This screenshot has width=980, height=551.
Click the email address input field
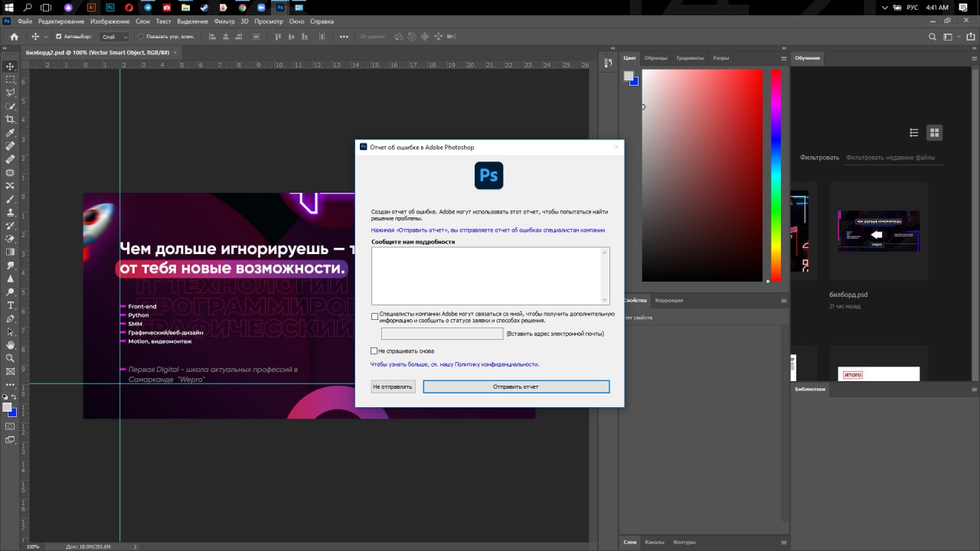[442, 334]
